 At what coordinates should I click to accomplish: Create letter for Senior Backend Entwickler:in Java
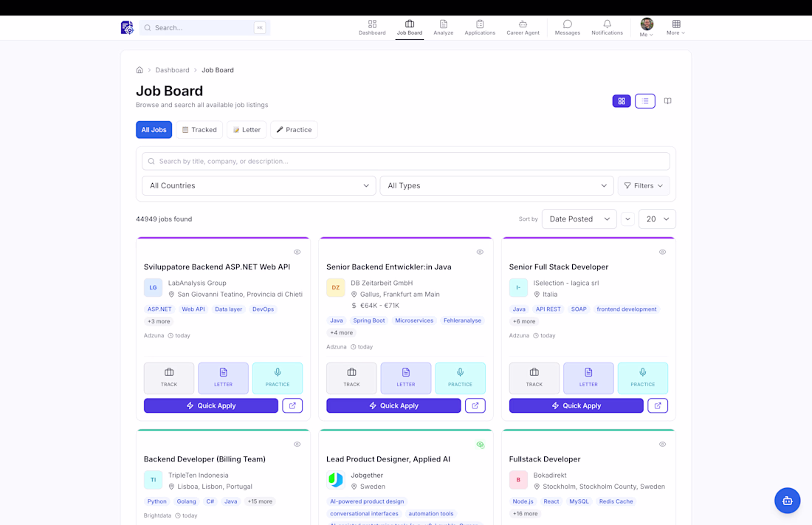click(x=406, y=378)
